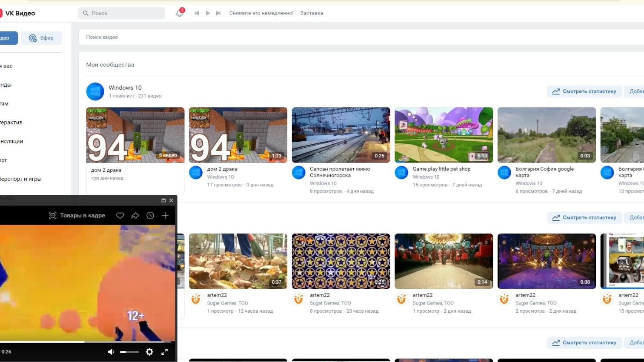
Task: Open Товары в кадре in mini player
Action: pos(77,216)
